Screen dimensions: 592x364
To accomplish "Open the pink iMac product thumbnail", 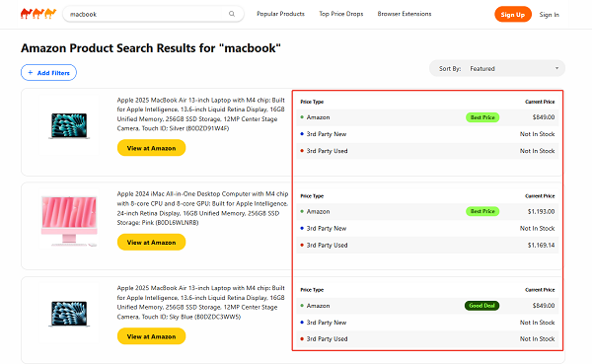I will [69, 221].
